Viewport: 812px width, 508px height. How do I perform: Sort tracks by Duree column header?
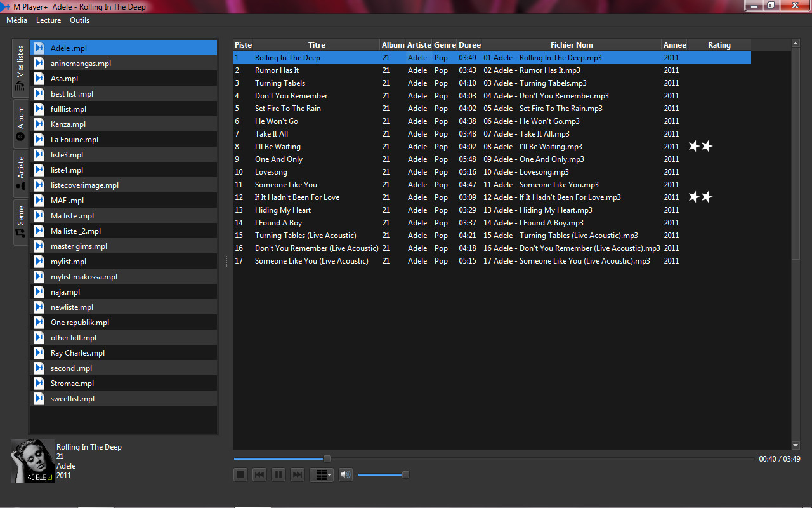tap(469, 45)
